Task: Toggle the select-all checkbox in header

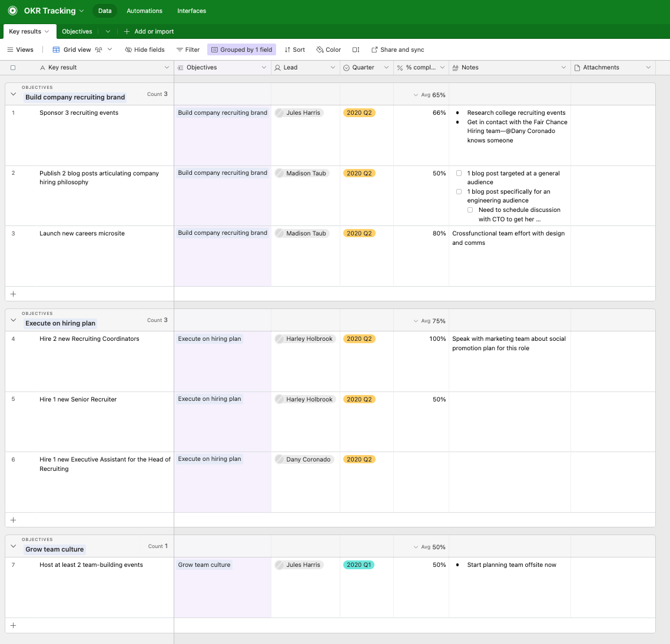Action: (x=13, y=68)
